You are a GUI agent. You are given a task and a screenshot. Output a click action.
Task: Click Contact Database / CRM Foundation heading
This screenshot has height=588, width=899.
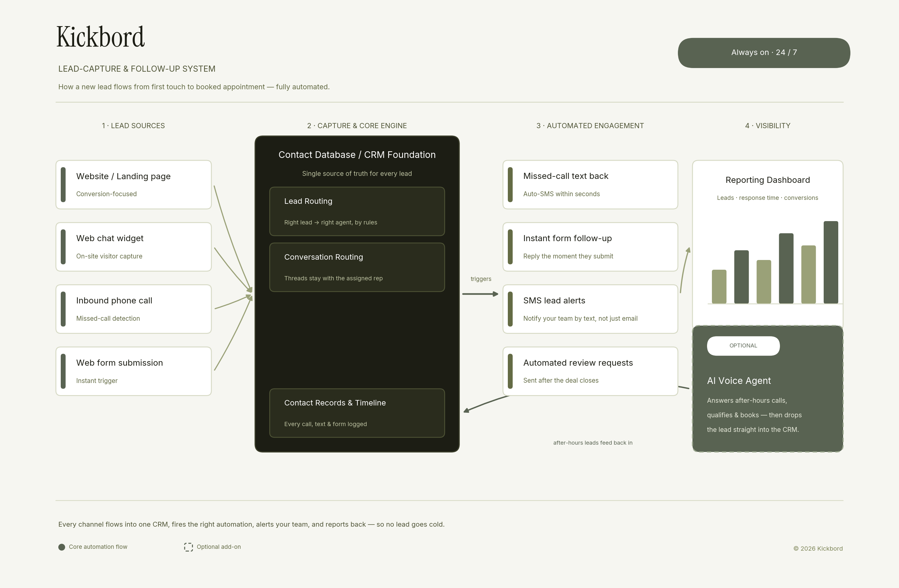[x=357, y=155]
